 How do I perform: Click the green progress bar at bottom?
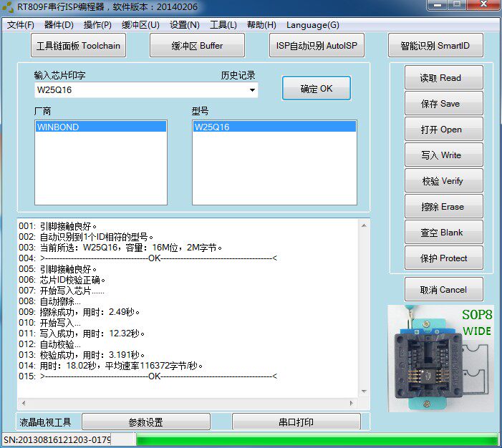315,439
